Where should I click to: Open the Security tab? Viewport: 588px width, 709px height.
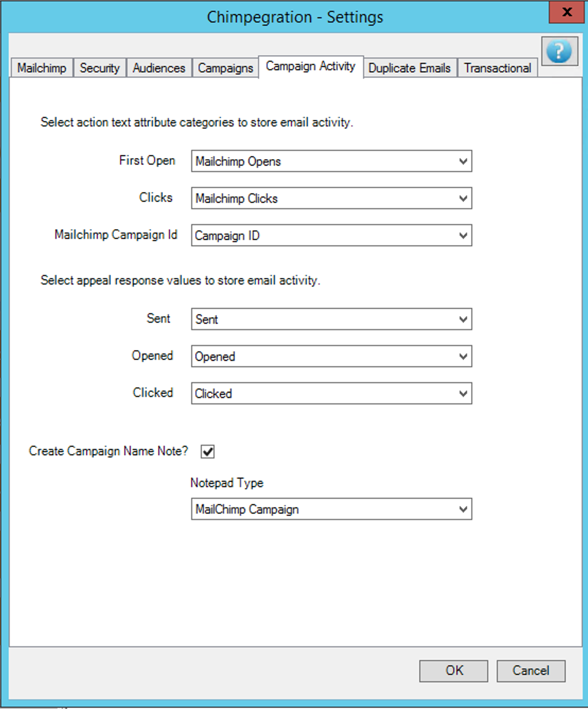point(100,68)
